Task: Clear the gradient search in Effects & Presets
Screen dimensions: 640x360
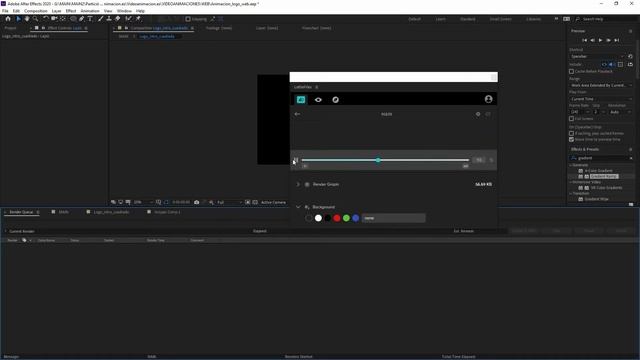Action: pos(631,158)
